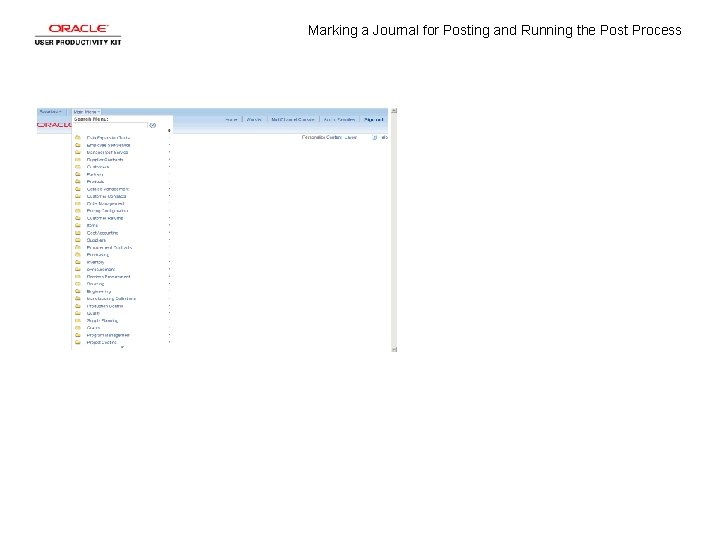Click the Quality folder icon
720x540 pixels.
tap(78, 313)
